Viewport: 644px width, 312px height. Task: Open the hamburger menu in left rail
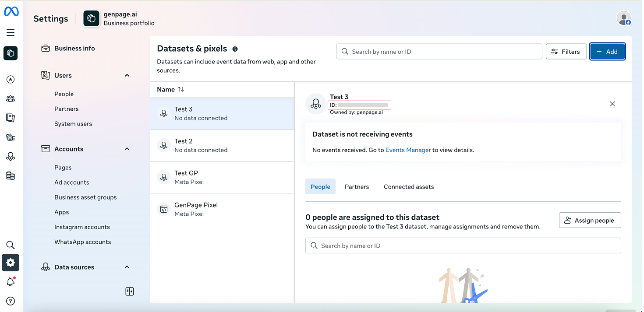(11, 32)
